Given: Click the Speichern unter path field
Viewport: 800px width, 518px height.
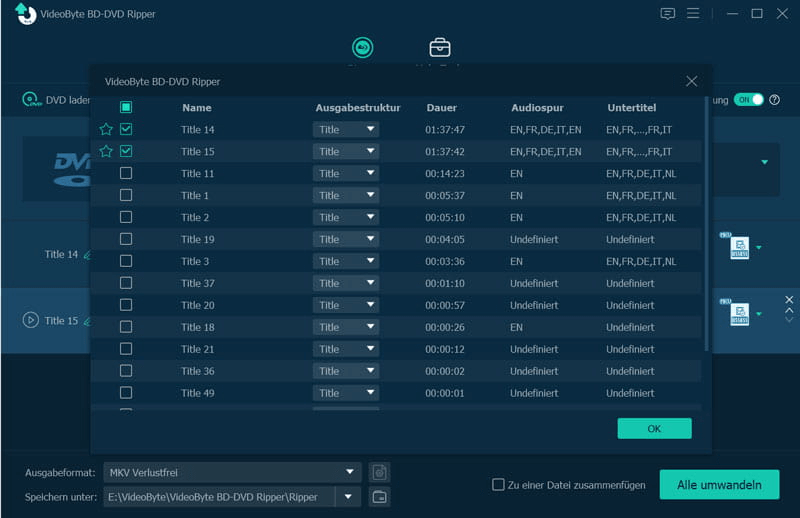Looking at the screenshot, I should [219, 497].
